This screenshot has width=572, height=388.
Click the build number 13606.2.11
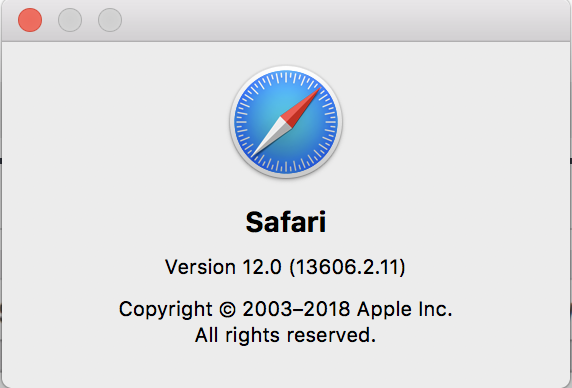[347, 267]
